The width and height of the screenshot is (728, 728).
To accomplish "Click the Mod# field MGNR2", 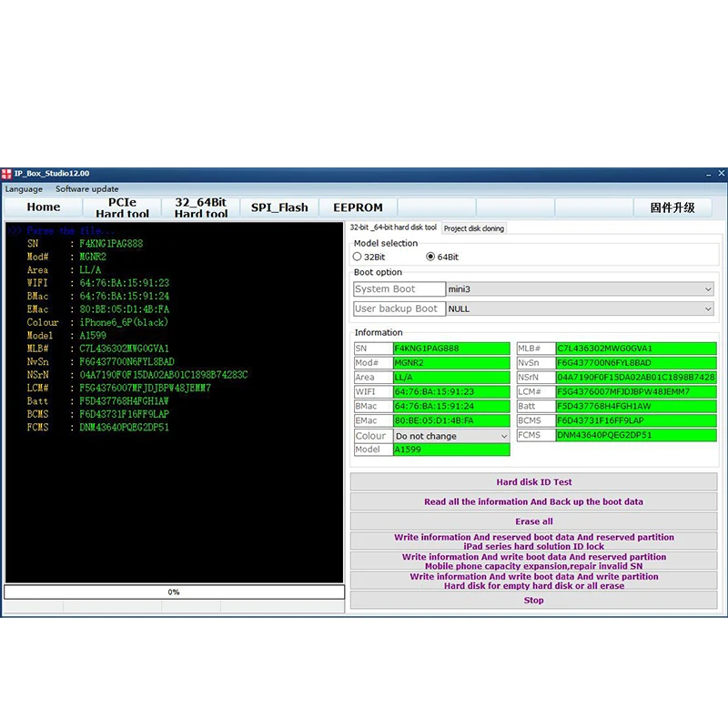I will (x=451, y=362).
